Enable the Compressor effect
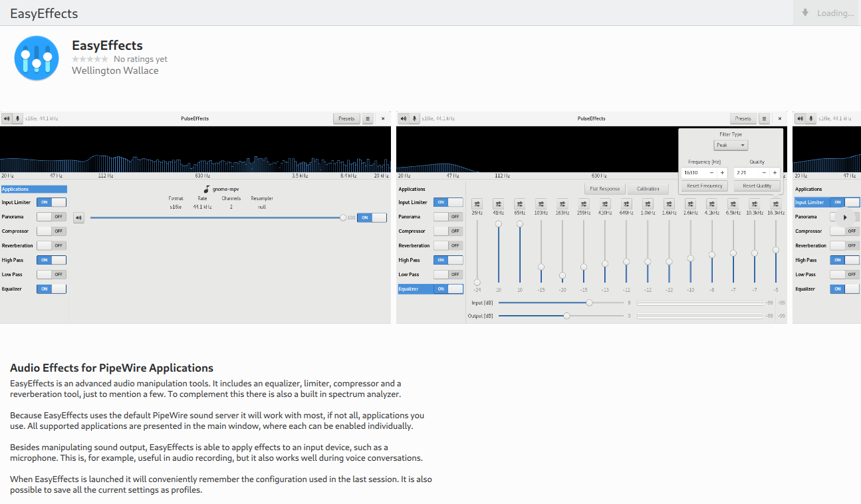Image resolution: width=861 pixels, height=504 pixels. (449, 231)
